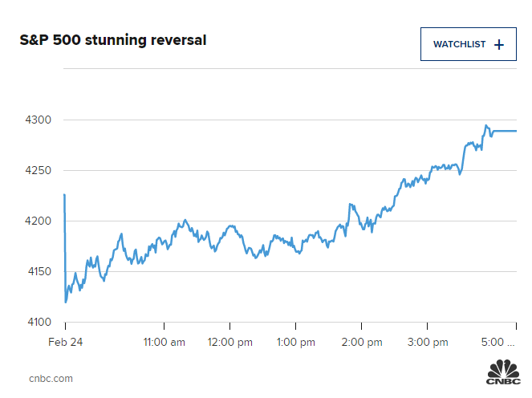Select the 4150 y-axis label

pyautogui.click(x=39, y=272)
